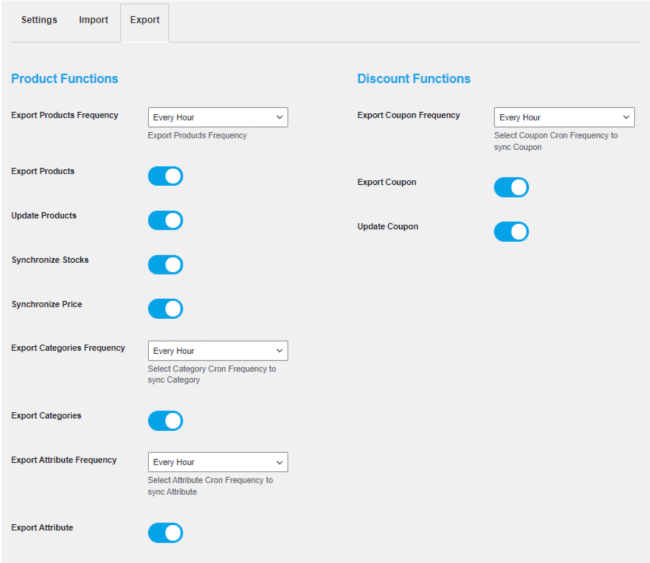Screen dimensions: 650x563
Task: Select the Export tab
Action: pyautogui.click(x=144, y=20)
